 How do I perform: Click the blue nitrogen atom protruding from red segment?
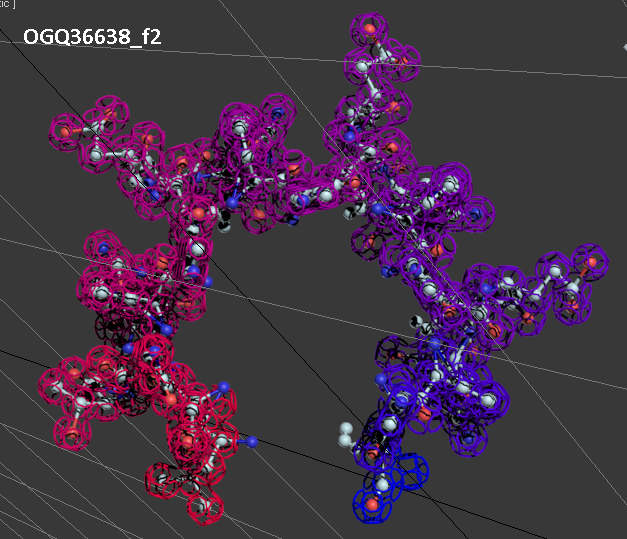point(252,441)
